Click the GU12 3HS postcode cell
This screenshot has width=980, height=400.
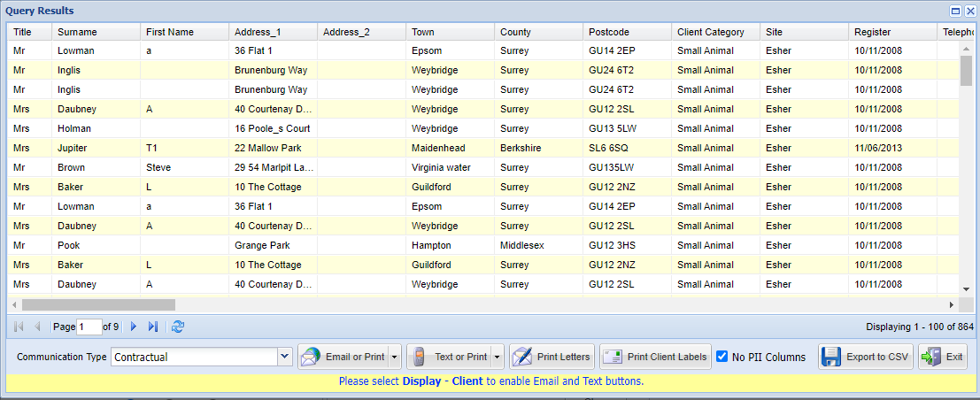tap(628, 245)
